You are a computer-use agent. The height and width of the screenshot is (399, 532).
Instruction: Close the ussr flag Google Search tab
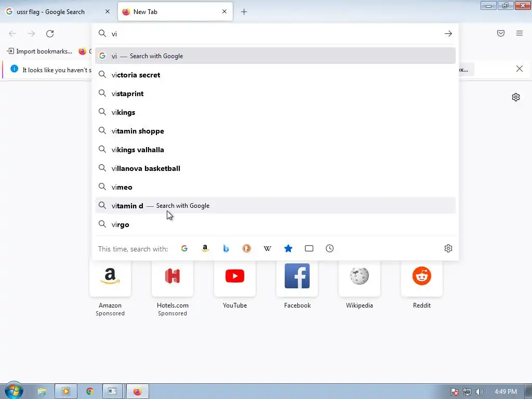(108, 11)
